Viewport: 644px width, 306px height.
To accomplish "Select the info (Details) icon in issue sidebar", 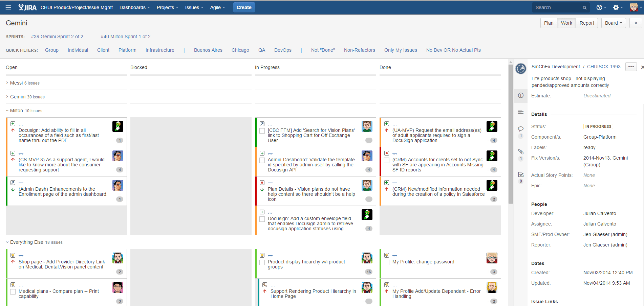I will (x=521, y=96).
